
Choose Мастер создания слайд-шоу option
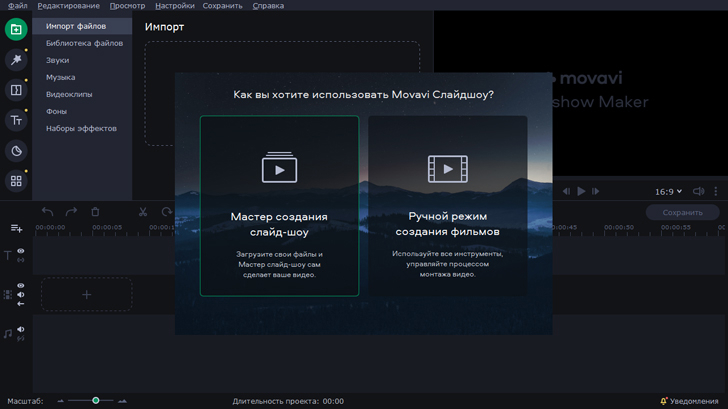279,206
